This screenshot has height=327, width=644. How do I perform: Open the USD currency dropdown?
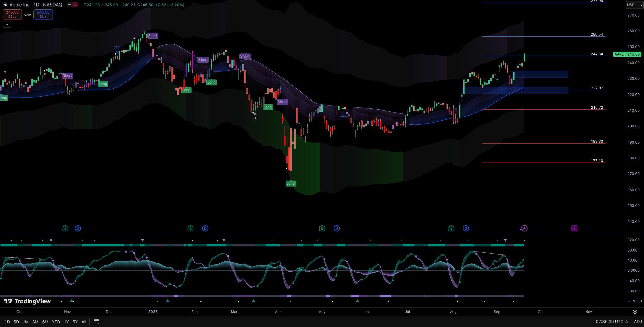[634, 5]
